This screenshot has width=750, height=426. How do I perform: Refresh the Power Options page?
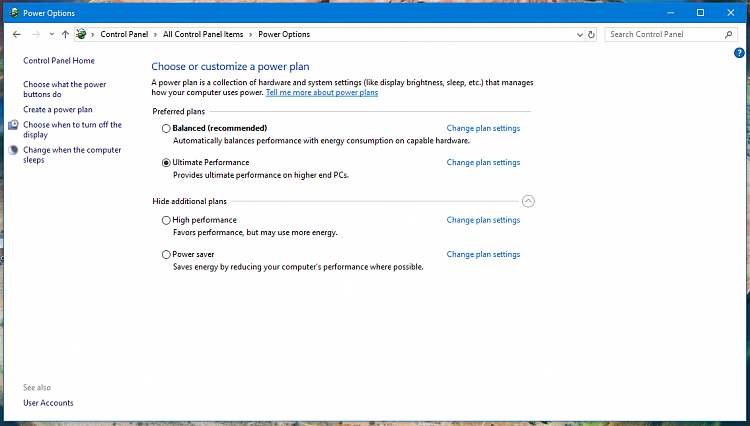pos(591,34)
